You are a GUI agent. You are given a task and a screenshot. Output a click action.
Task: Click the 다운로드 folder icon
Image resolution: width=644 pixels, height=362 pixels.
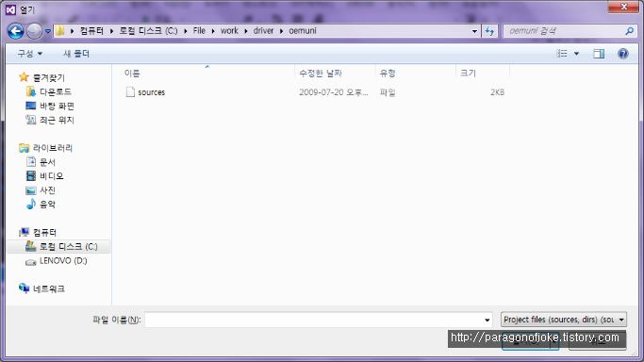(x=31, y=91)
